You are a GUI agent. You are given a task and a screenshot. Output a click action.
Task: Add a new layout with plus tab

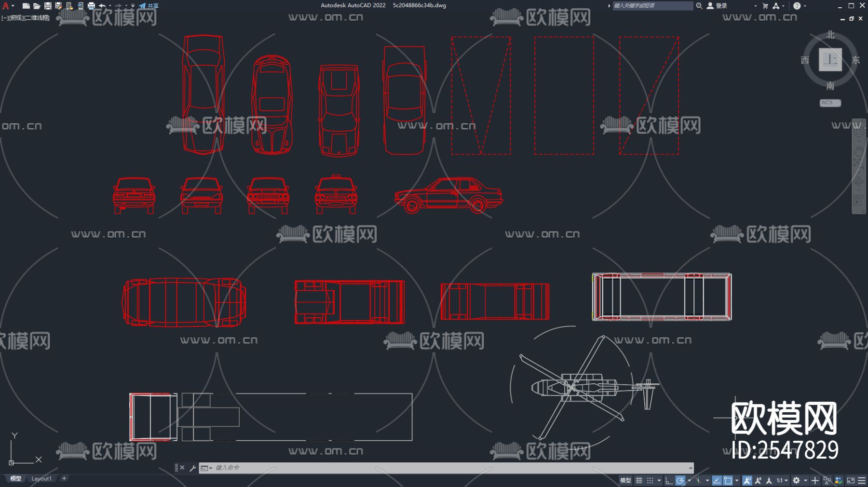pyautogui.click(x=64, y=478)
